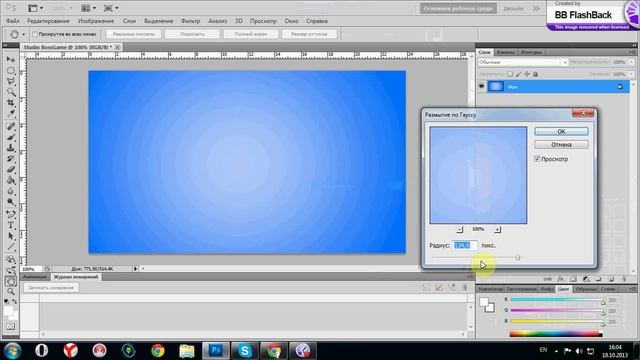Select the Pen tool
640x360 pixels.
pyautogui.click(x=11, y=214)
